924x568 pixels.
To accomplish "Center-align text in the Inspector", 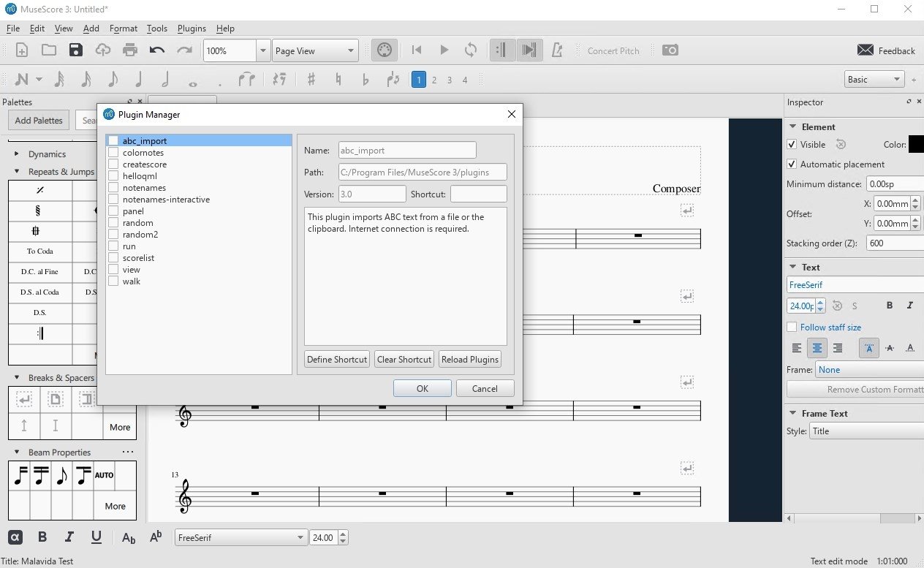I will point(817,348).
